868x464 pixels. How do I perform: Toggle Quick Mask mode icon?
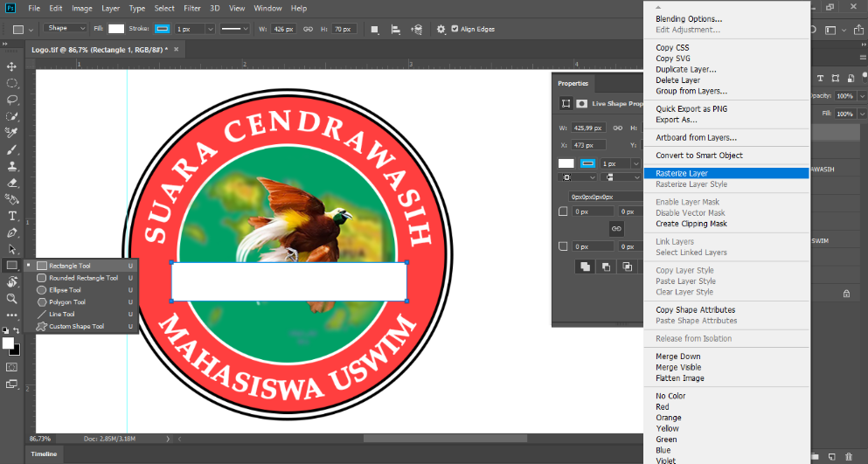pyautogui.click(x=11, y=367)
